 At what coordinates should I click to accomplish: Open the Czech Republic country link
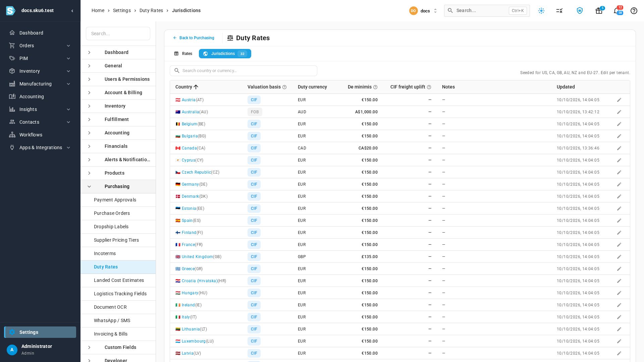(196, 172)
